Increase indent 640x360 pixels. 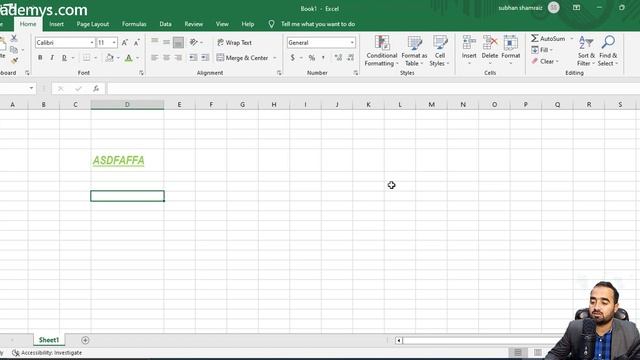pyautogui.click(x=205, y=58)
